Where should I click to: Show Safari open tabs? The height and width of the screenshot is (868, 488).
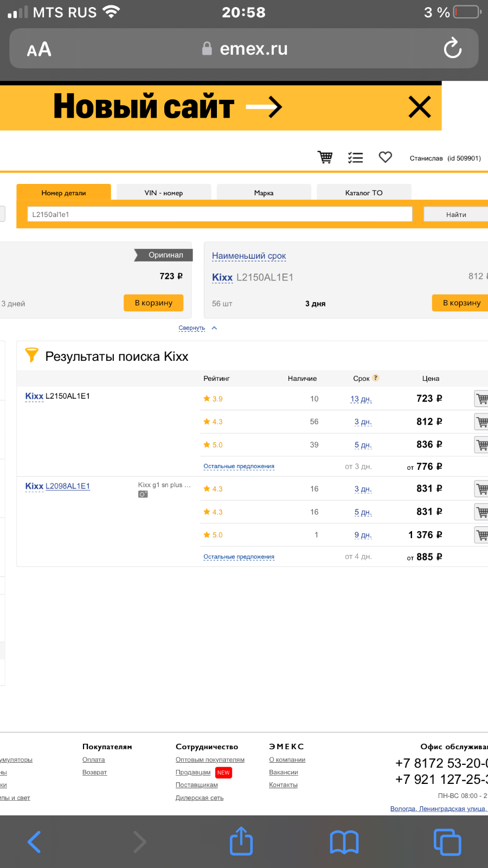coord(447,842)
